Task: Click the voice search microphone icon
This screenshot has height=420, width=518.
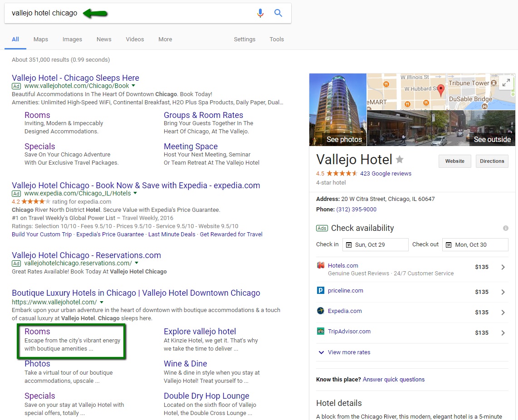Action: point(260,13)
